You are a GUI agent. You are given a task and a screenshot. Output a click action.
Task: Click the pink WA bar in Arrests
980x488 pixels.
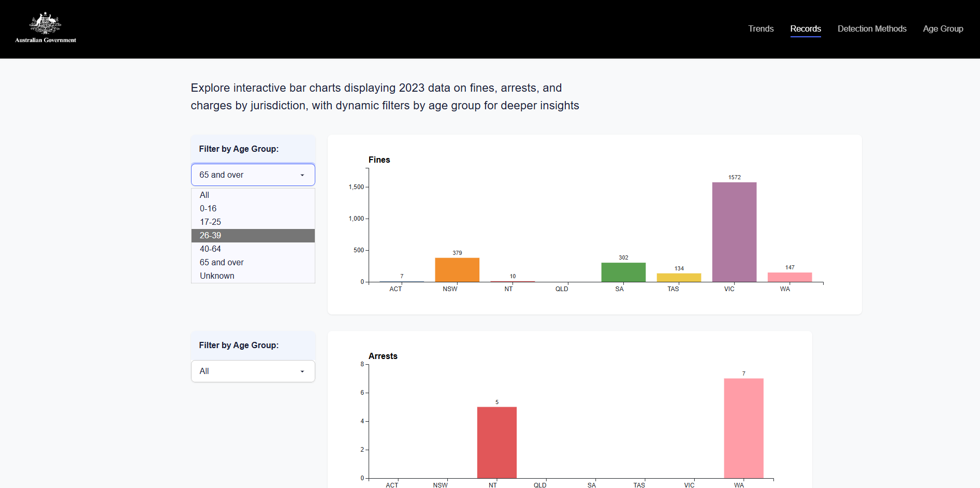pos(743,428)
